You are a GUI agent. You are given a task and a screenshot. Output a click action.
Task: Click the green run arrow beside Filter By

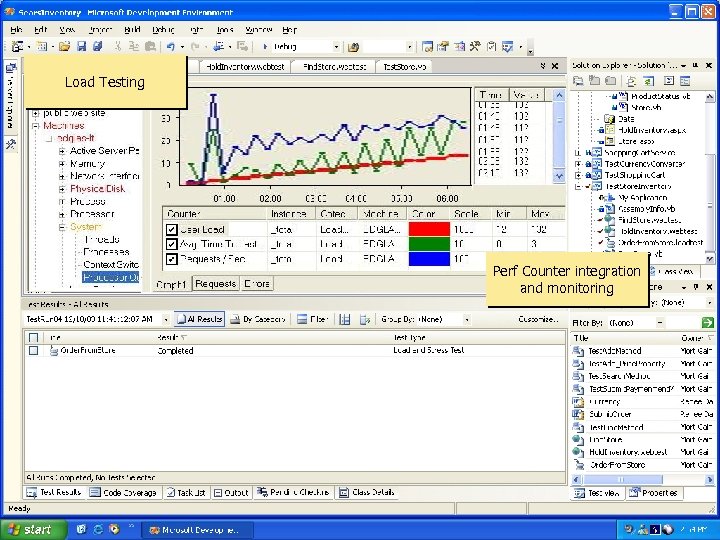(708, 322)
